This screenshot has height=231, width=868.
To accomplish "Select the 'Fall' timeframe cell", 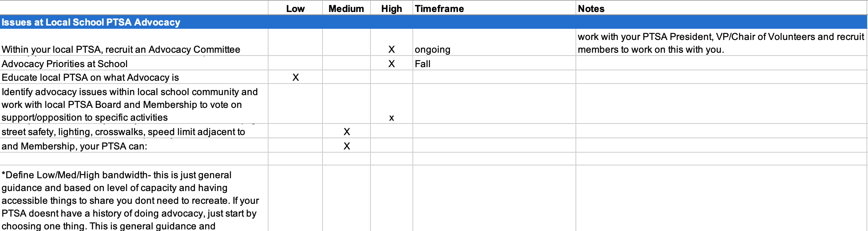I will [x=494, y=63].
